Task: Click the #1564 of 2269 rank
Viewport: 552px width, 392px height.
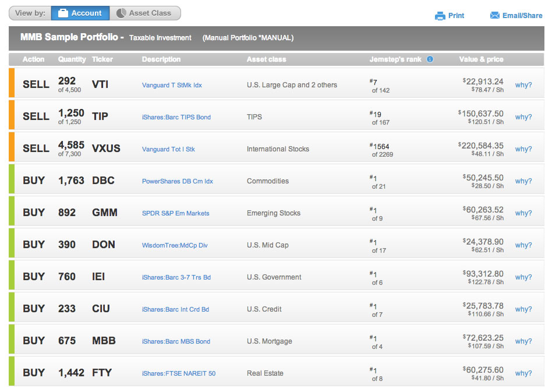Action: (x=381, y=150)
